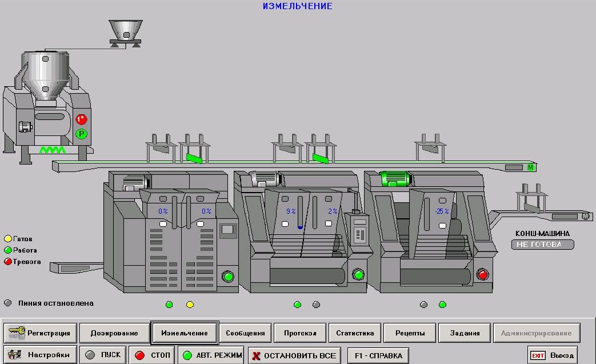
Task: Click the left 0 % value on first mill
Action: coord(163,211)
